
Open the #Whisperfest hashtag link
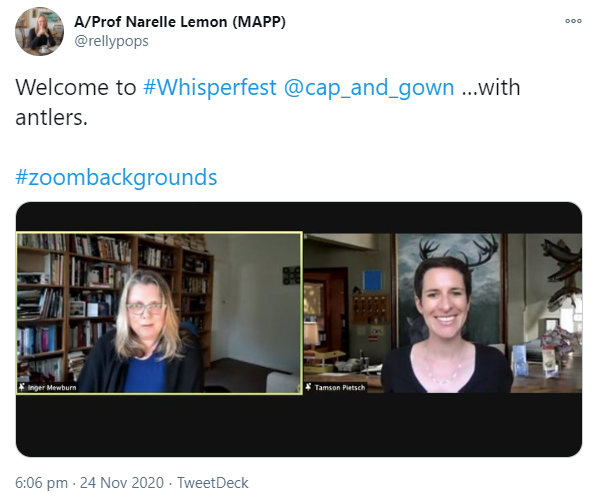coord(210,88)
